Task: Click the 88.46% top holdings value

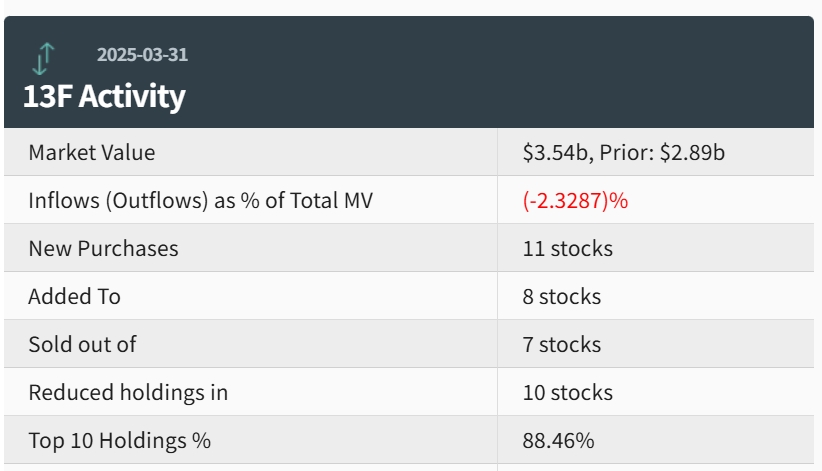Action: 558,440
